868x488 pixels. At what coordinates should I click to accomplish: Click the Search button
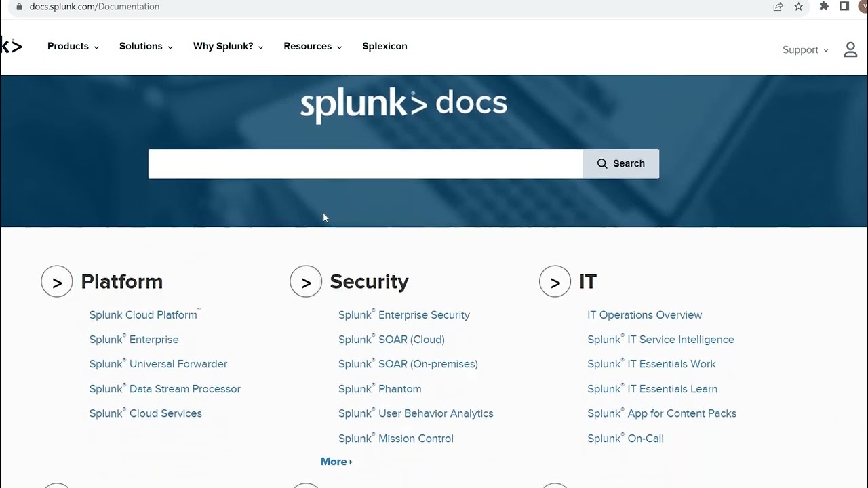click(x=620, y=163)
